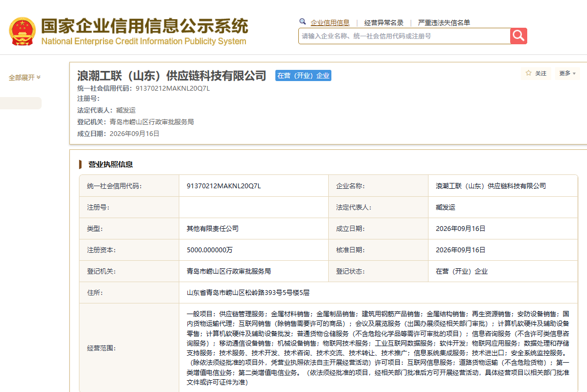
Task: Select the header credit code 91370212MAKNL20Q7L
Action: 172,89
